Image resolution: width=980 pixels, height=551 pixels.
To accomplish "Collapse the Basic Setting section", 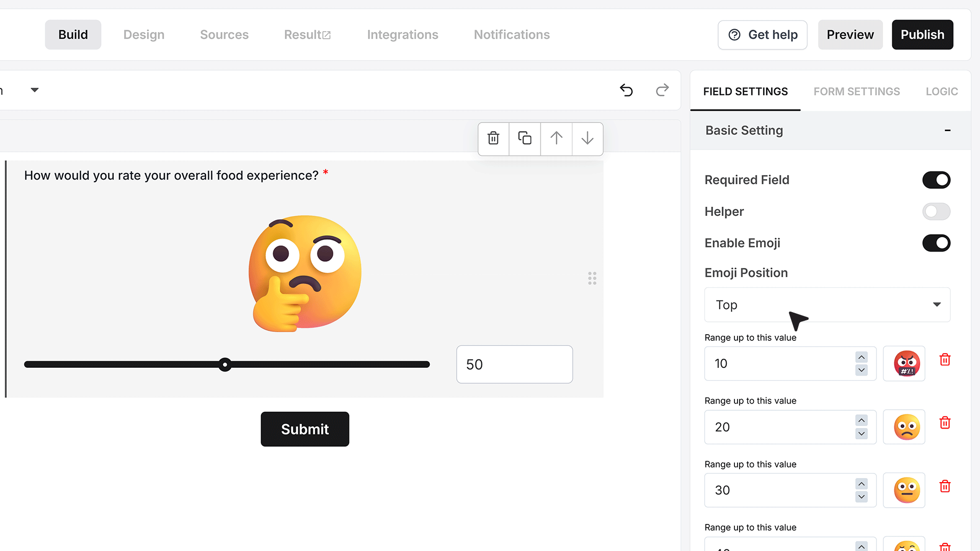I will [947, 131].
